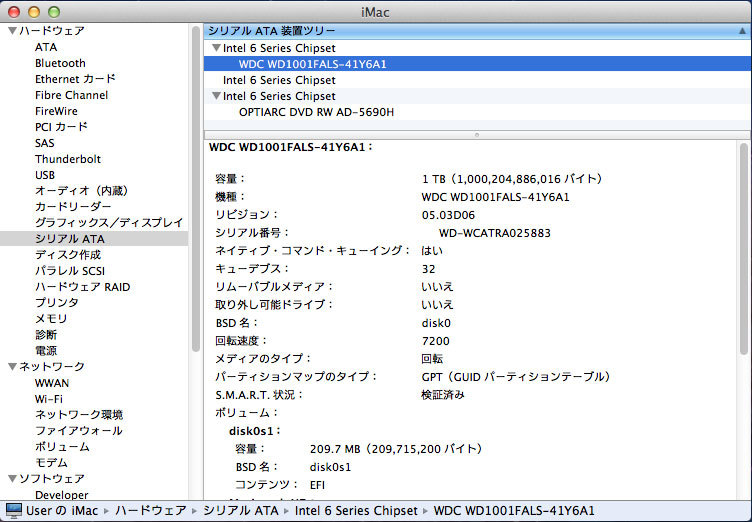The width and height of the screenshot is (752, 522).
Task: Click the disk0s1 volume heading
Action: [x=254, y=431]
